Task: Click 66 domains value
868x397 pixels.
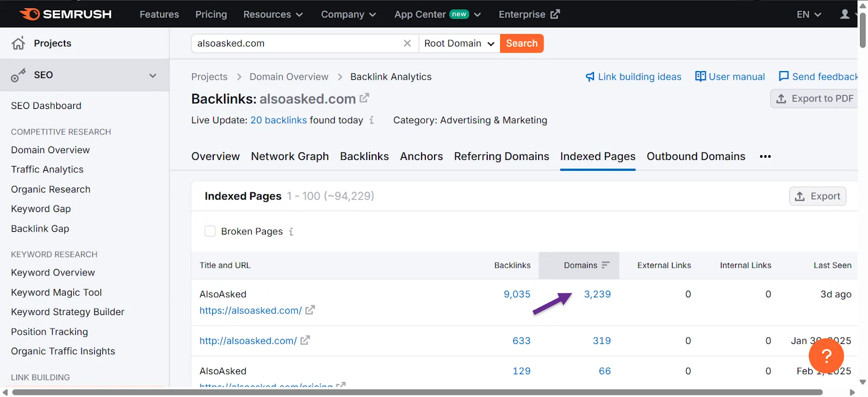Action: coord(605,371)
